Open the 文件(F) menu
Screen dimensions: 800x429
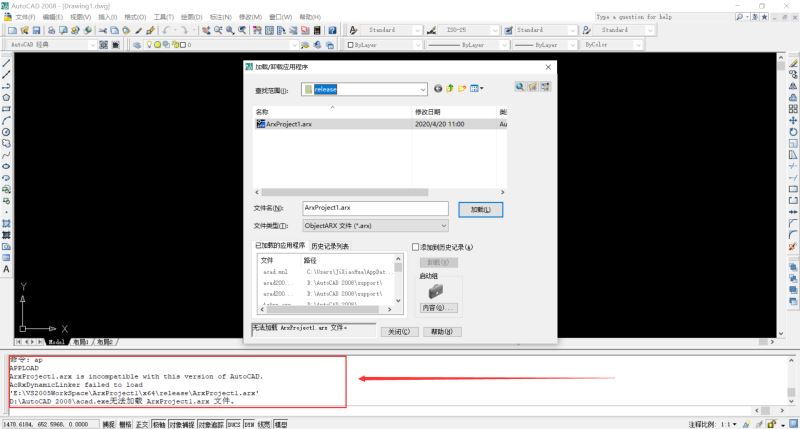25,17
